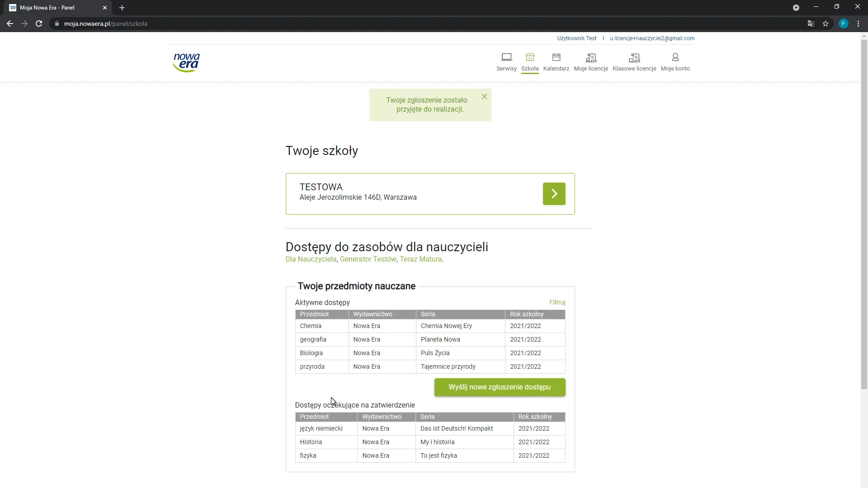Bookmark this page with star icon
The image size is (868, 488).
[x=826, y=23]
